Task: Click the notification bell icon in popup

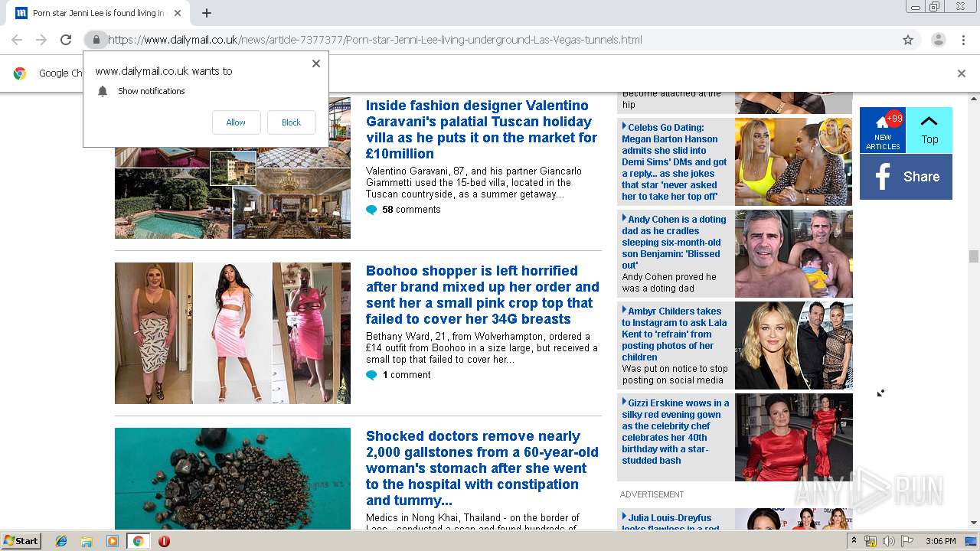Action: [103, 91]
